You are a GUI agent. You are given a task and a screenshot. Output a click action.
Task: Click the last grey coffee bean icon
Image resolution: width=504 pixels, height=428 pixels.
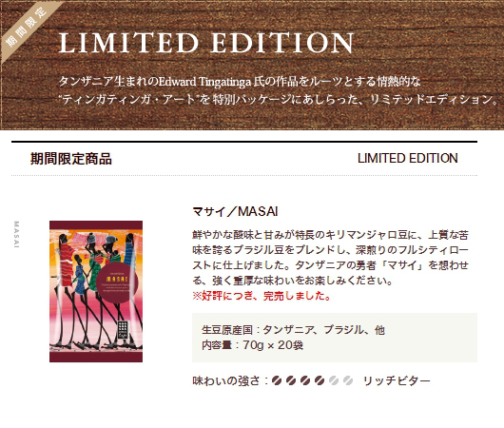(348, 380)
